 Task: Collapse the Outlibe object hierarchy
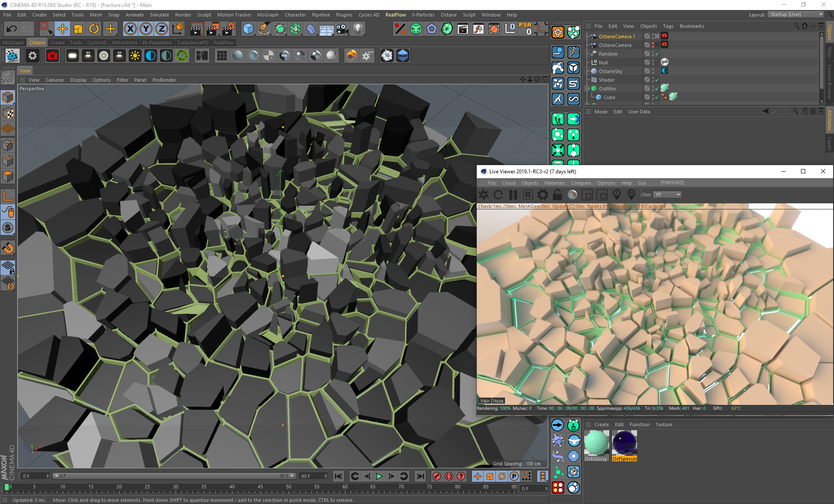point(587,89)
